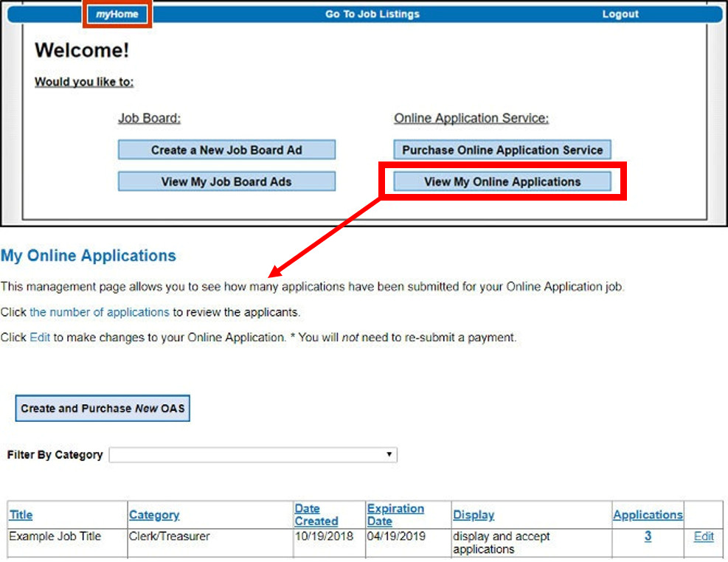
Task: Select Purchase Online Application Service button
Action: [x=502, y=150]
